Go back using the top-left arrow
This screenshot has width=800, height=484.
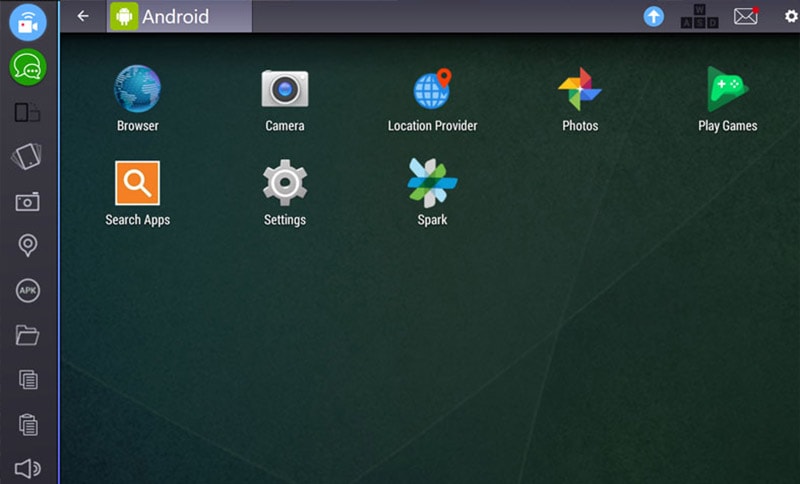[x=83, y=16]
